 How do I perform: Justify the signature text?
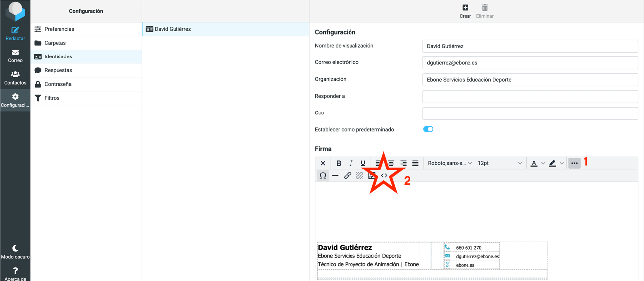415,163
